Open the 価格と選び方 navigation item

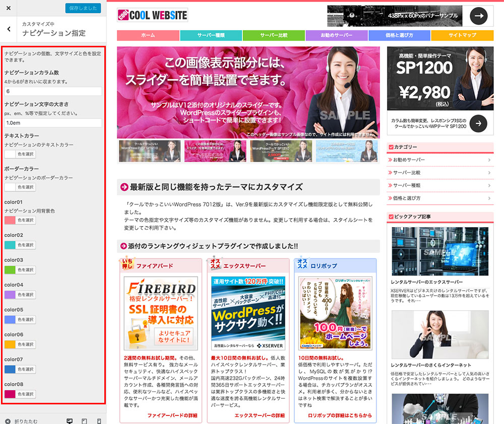pyautogui.click(x=399, y=35)
